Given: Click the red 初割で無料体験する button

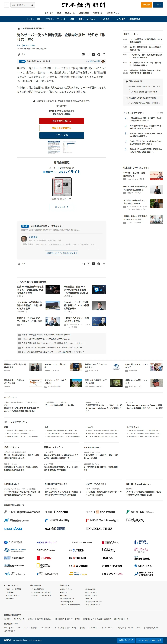Looking at the screenshot, I should (x=62, y=121).
